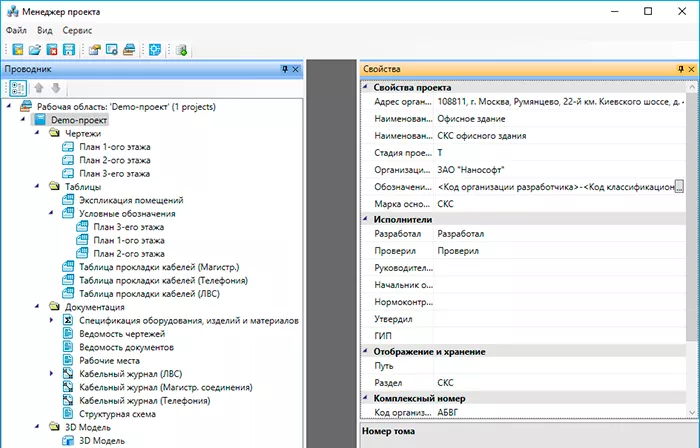Viewport: 700px width, 448px height.
Task: Click the settings icon right of toolbar separator
Action: tap(153, 50)
